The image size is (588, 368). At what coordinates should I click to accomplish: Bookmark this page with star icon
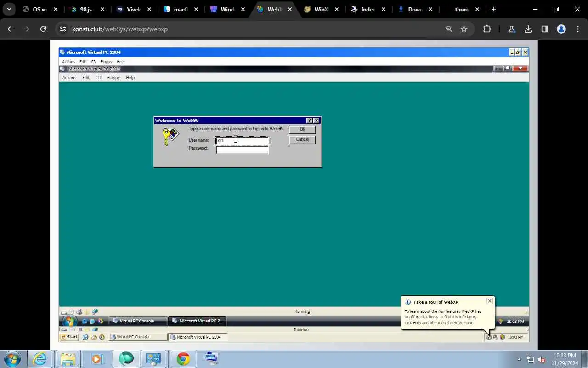pos(464,29)
